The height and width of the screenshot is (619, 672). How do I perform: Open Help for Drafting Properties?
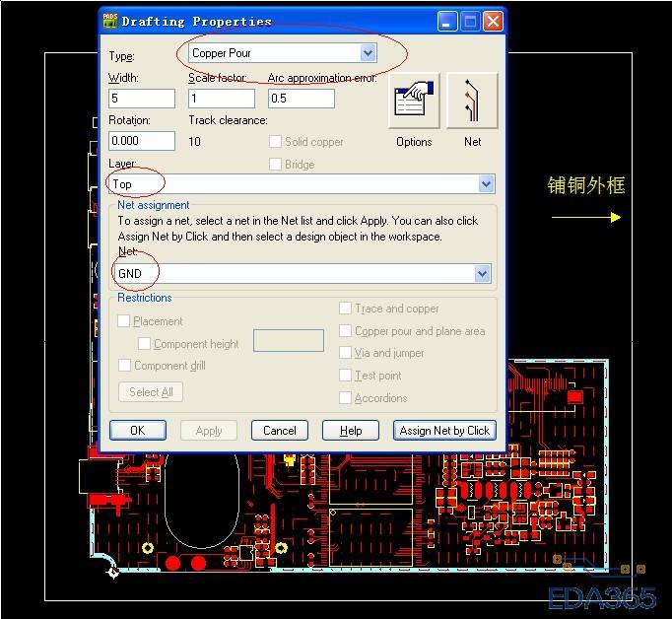tap(351, 430)
